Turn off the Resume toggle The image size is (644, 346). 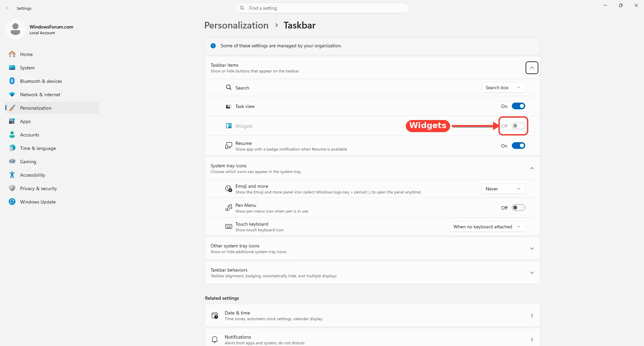tap(518, 146)
